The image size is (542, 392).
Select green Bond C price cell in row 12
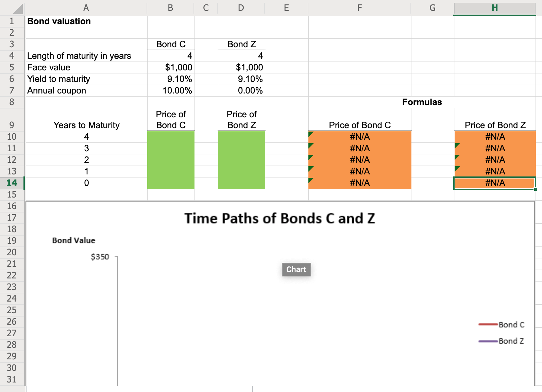[x=171, y=160]
